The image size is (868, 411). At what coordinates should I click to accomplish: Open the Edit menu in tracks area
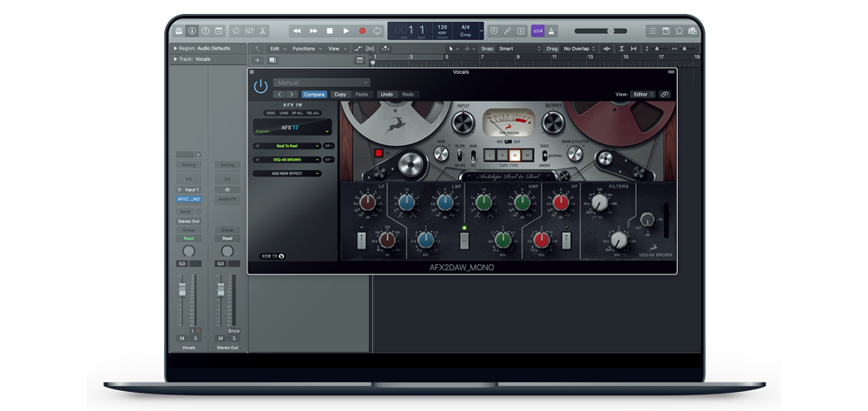tap(278, 49)
